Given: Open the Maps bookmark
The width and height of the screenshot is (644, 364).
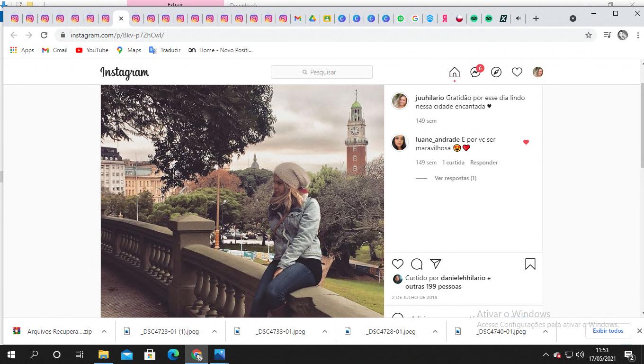Looking at the screenshot, I should pyautogui.click(x=129, y=50).
